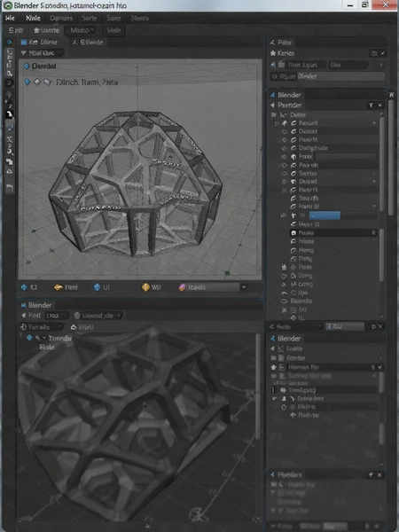Toggle the eye icon on the 'Sadrles' outliner row
The height and width of the screenshot is (532, 399).
point(285,174)
